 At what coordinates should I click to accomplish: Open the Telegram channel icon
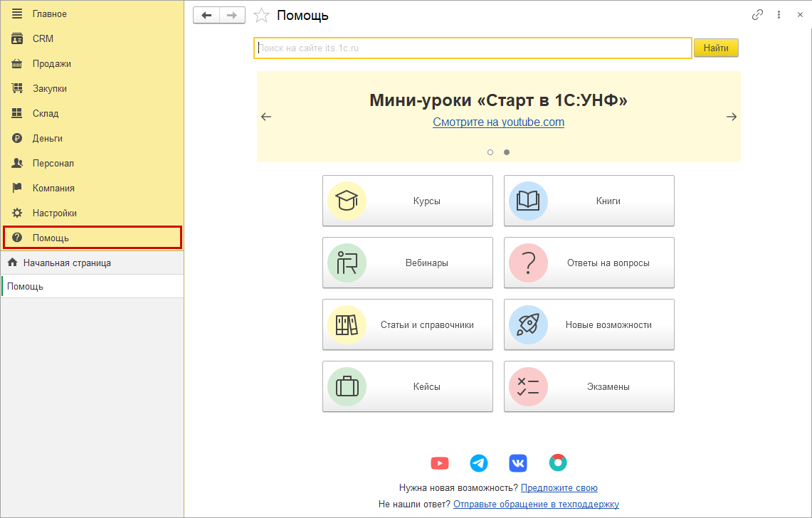tap(478, 462)
